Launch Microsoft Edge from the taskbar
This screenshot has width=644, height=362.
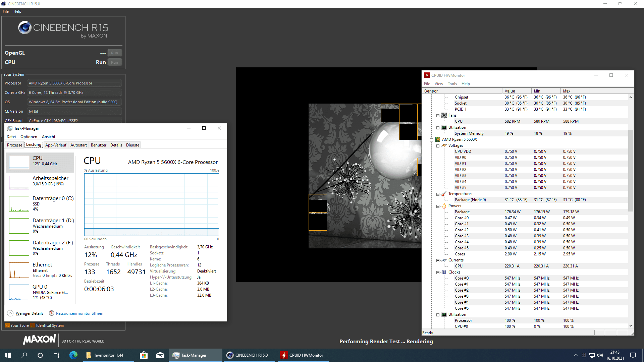tap(73, 355)
